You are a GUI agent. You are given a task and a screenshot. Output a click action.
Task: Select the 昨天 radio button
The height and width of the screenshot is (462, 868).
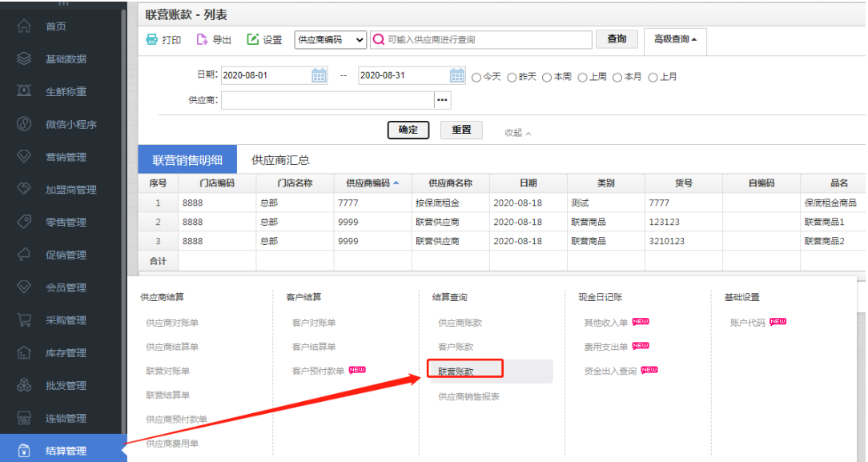(512, 78)
